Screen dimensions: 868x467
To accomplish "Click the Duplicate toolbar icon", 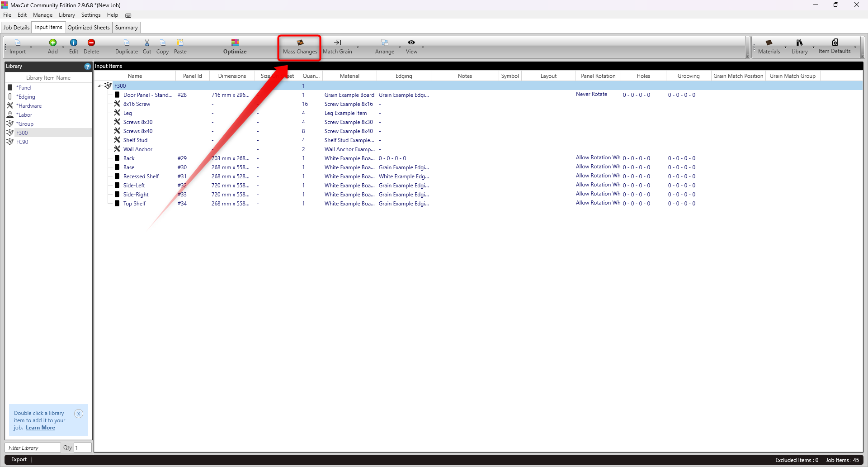I will (x=127, y=43).
